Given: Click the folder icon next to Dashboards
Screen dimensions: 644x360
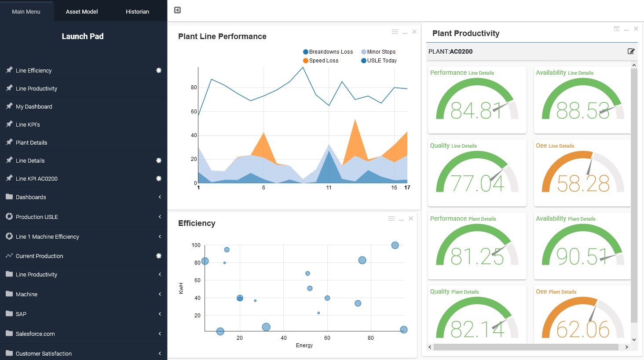Looking at the screenshot, I should tap(9, 196).
